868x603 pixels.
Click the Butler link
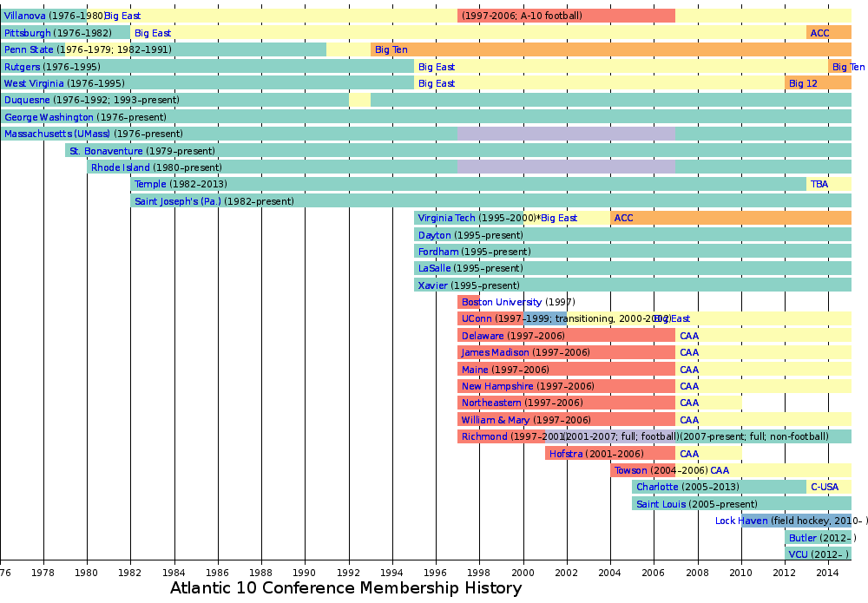(803, 538)
